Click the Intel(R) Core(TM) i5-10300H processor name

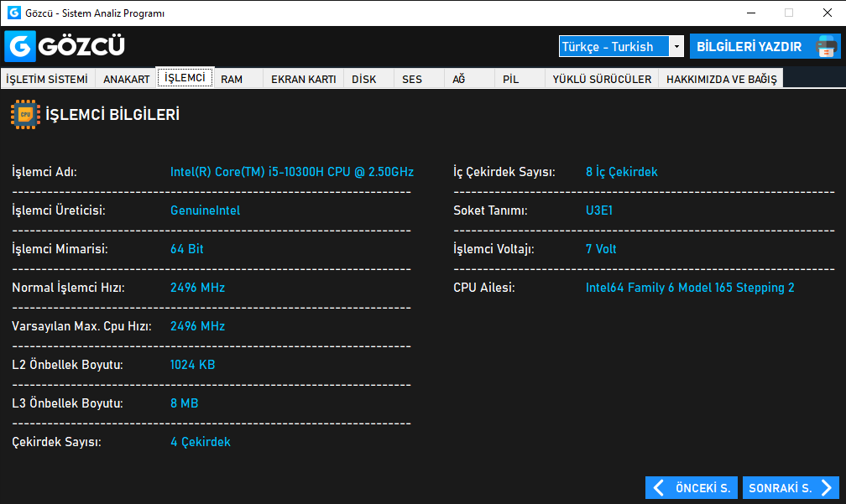[x=292, y=172]
